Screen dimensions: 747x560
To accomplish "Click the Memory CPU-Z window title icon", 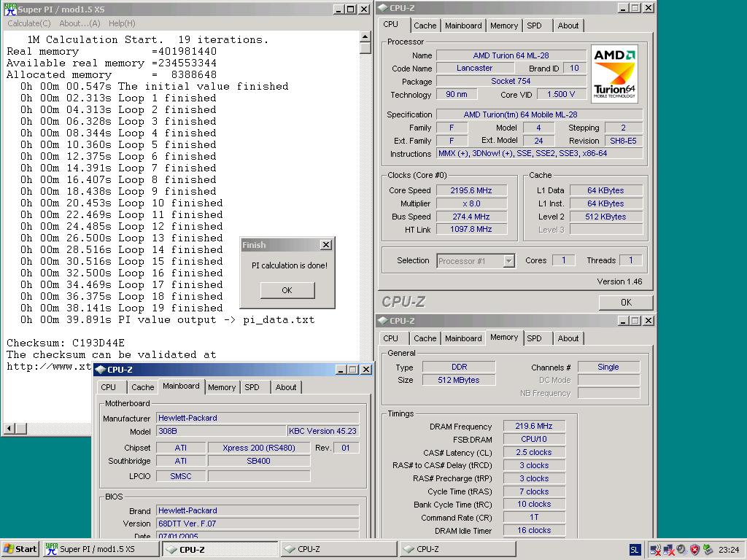I will pos(384,321).
